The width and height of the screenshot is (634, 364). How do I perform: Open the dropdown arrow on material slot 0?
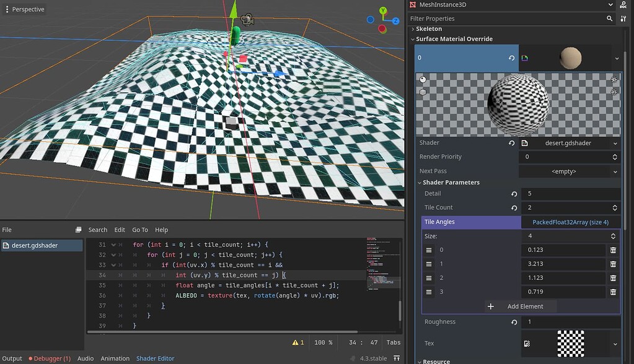coord(617,58)
